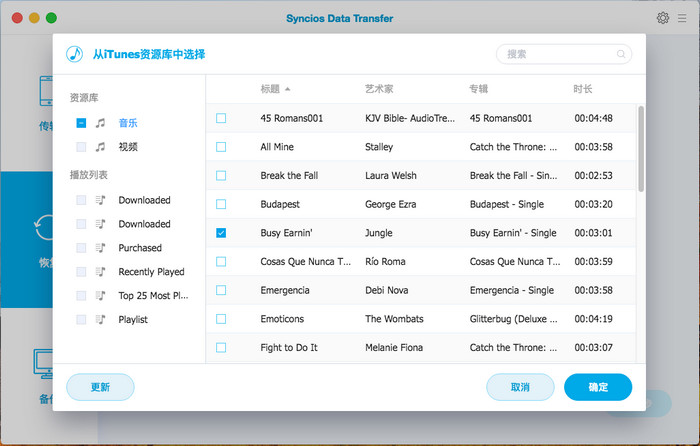Select checkbox for Break the Fall

click(221, 175)
